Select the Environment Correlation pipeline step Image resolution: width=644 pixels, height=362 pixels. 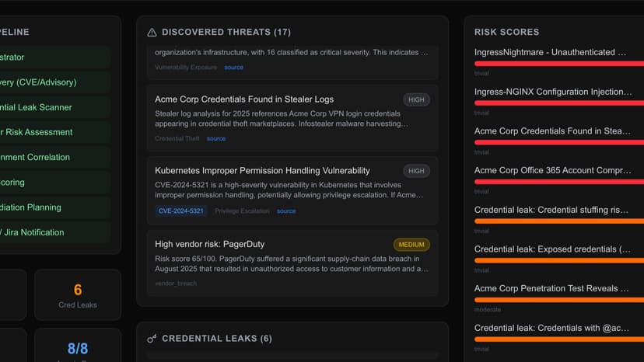pos(55,158)
